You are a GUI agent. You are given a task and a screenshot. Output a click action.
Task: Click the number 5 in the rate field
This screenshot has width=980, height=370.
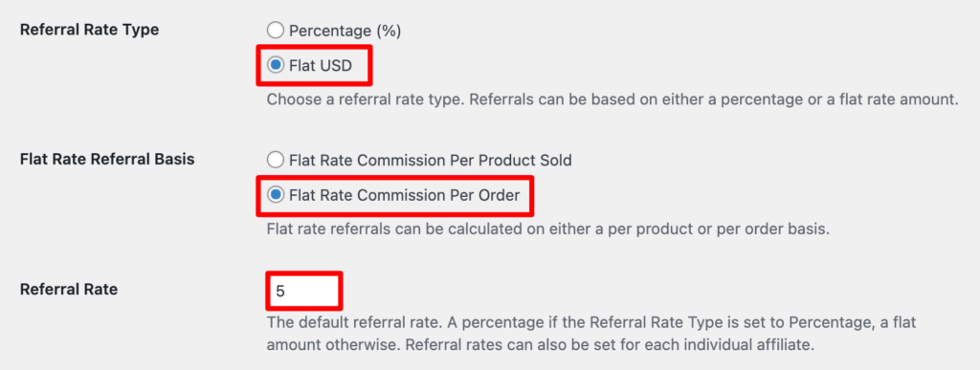280,292
